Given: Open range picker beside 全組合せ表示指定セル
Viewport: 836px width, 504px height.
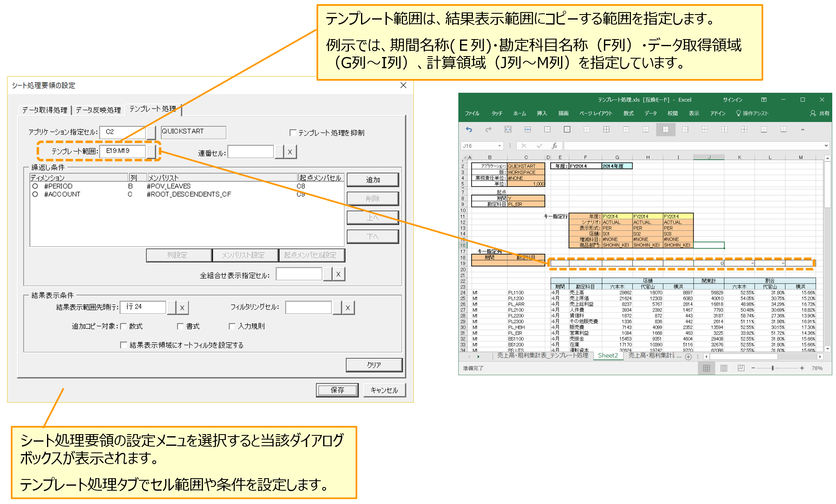Looking at the screenshot, I should pos(328,274).
